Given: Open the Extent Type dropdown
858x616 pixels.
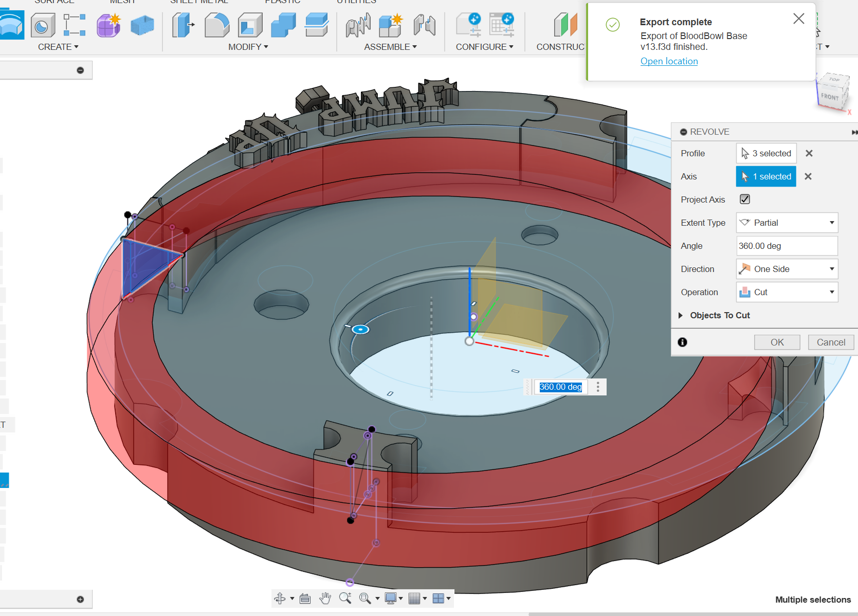Looking at the screenshot, I should pos(787,222).
